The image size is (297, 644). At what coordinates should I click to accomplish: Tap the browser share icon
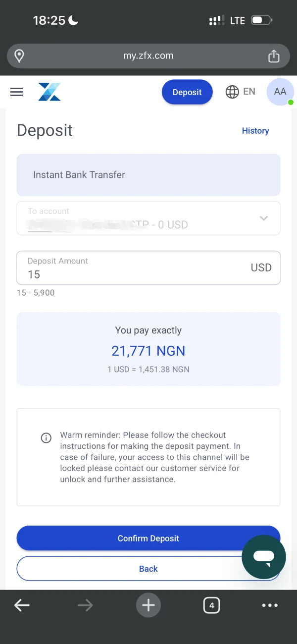point(274,56)
